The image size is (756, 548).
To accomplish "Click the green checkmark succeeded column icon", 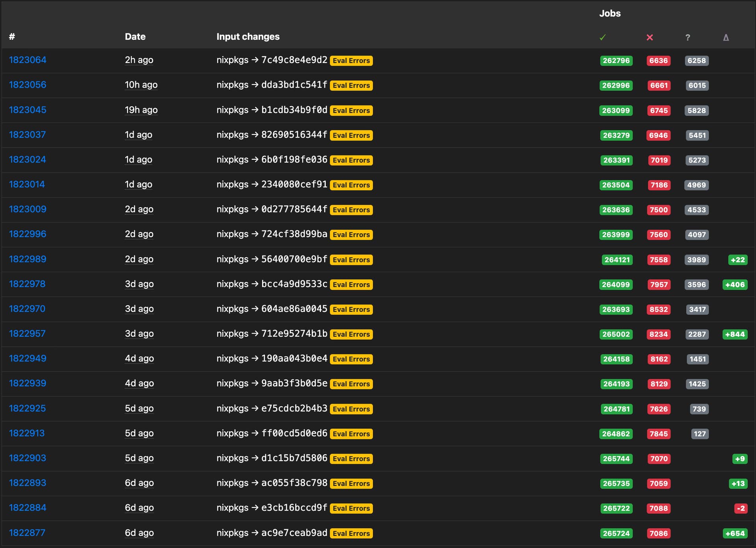I will coord(602,37).
